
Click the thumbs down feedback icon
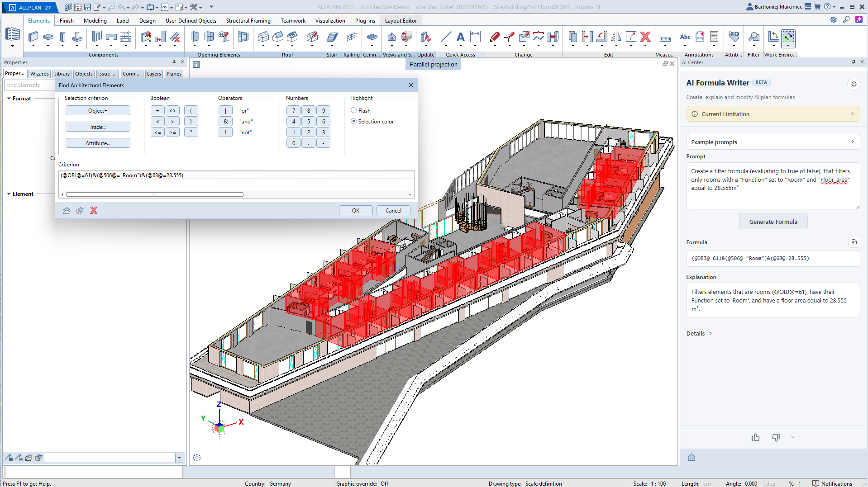(x=776, y=437)
